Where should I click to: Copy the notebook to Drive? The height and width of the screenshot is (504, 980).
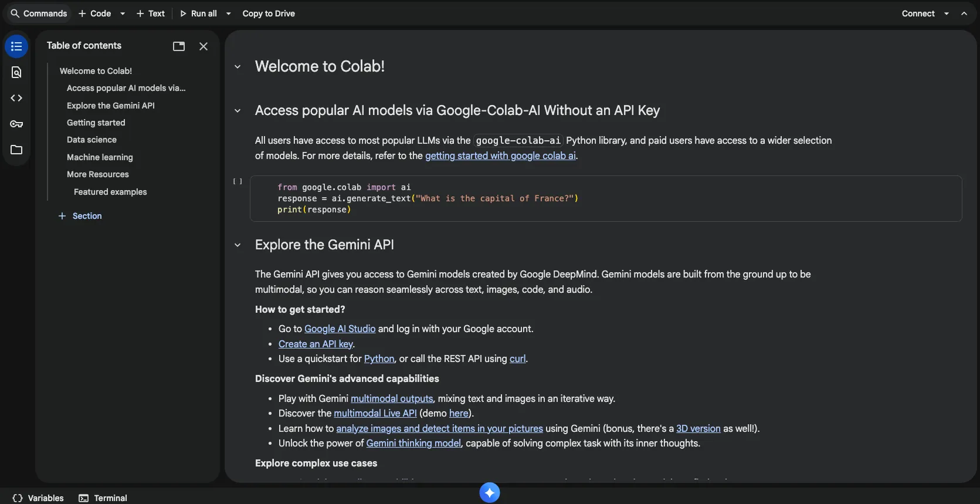pos(269,13)
